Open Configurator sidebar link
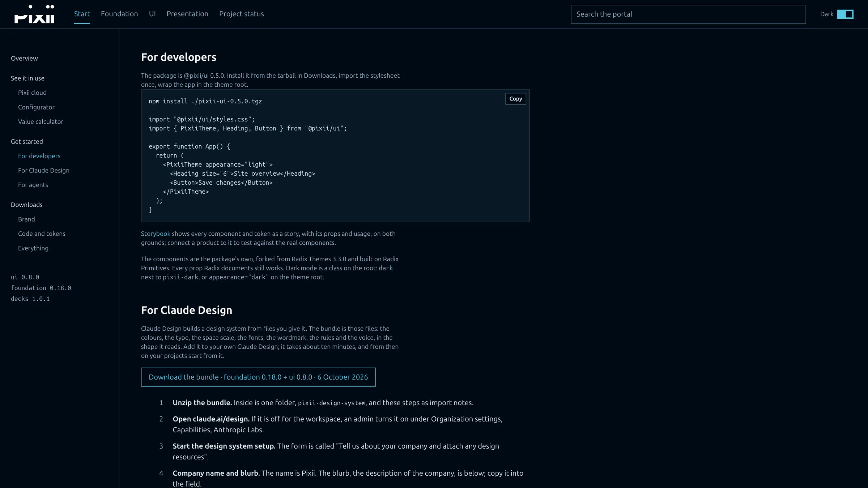Image resolution: width=868 pixels, height=488 pixels. coord(36,107)
